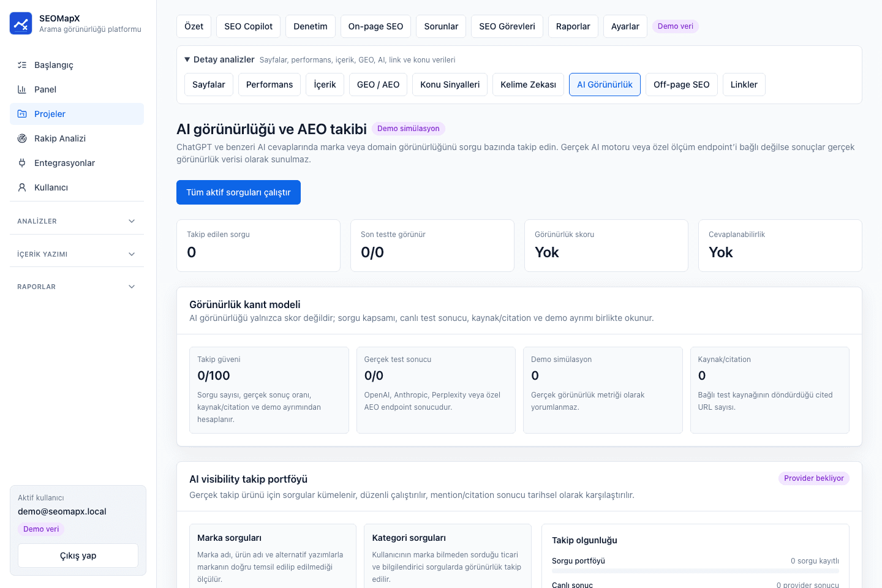Switch to the top Raporlar tab
882x588 pixels.
tap(573, 26)
